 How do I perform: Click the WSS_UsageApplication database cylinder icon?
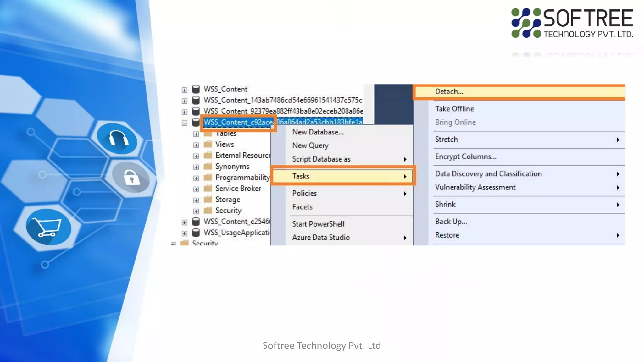pyautogui.click(x=196, y=233)
